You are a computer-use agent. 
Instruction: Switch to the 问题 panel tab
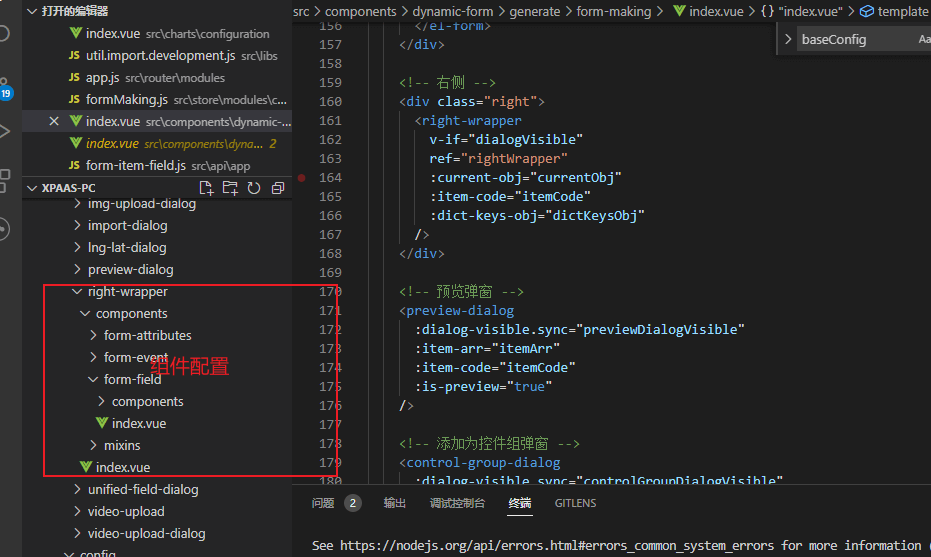coord(323,503)
